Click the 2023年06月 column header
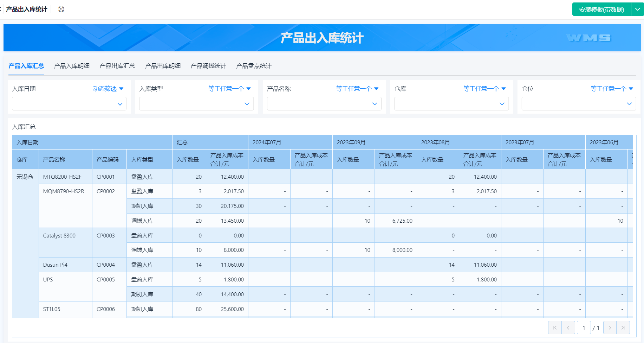 [x=609, y=142]
